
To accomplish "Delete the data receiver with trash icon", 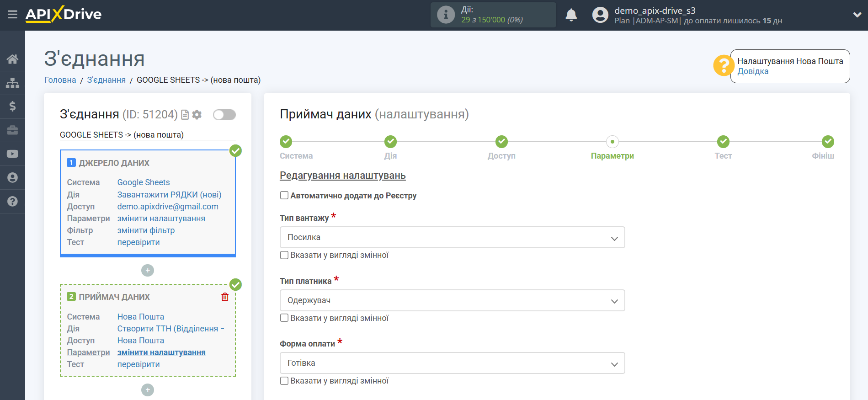I will click(x=225, y=297).
